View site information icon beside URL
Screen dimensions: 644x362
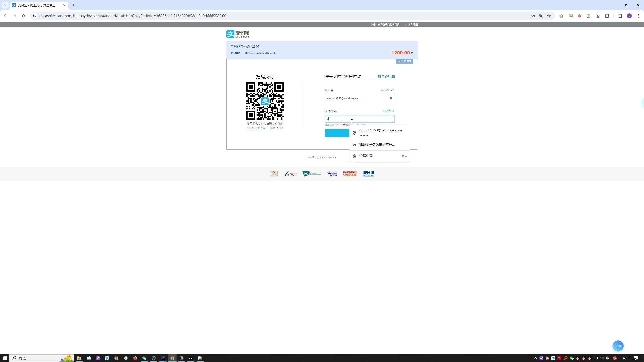[34, 16]
